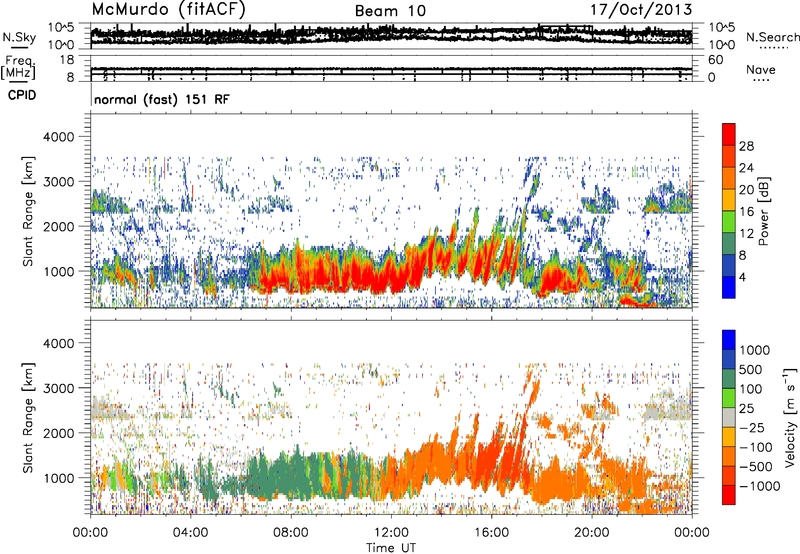Click the '18' frequency axis tick label
The width and height of the screenshot is (800, 554).
pos(67,60)
